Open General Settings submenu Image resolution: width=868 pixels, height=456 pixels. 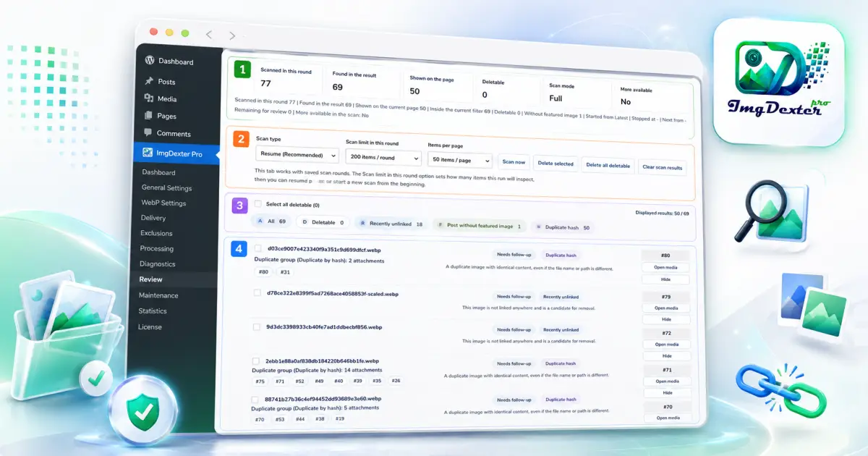click(x=166, y=188)
